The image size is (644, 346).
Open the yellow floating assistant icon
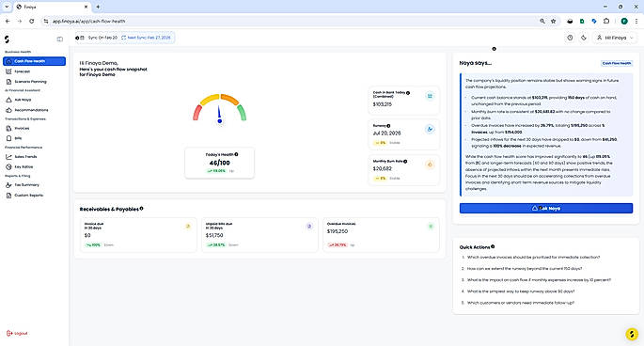(632, 334)
